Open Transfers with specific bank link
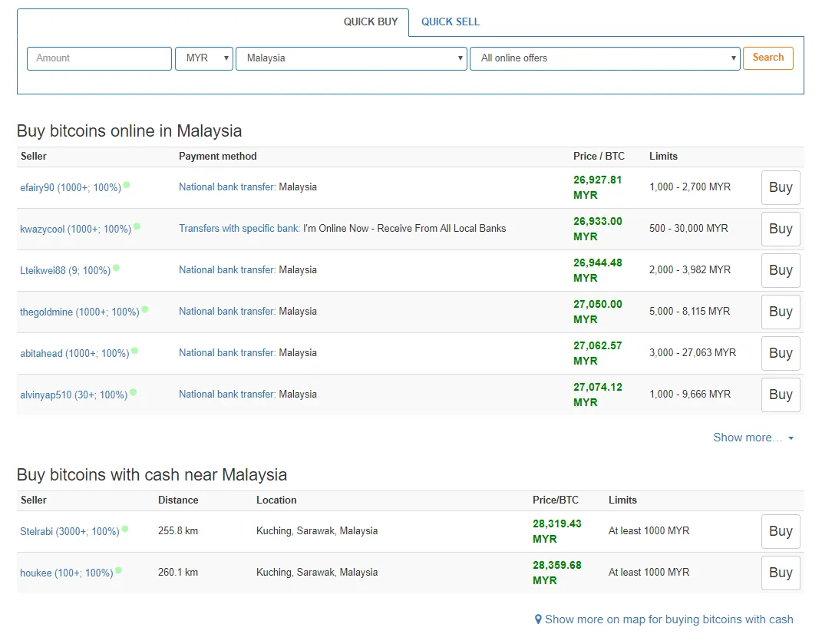 [x=239, y=228]
